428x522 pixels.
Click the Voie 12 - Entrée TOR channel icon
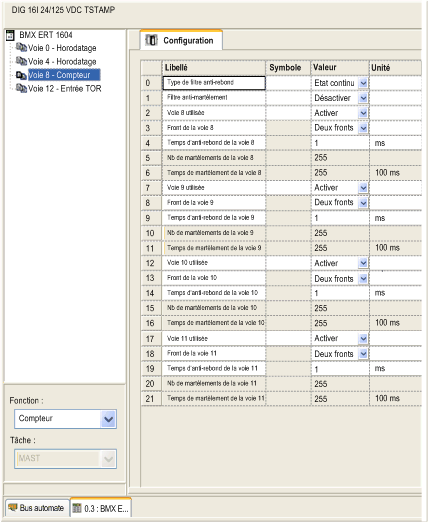21,88
